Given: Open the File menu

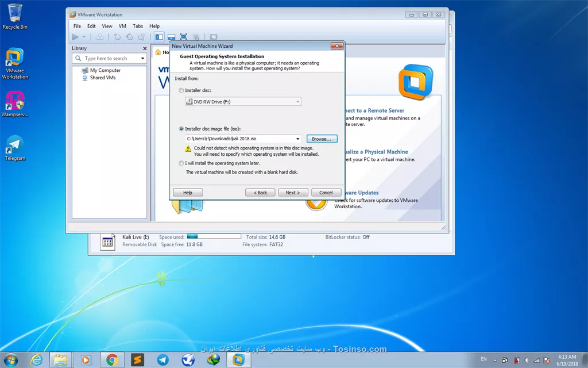Looking at the screenshot, I should point(77,26).
